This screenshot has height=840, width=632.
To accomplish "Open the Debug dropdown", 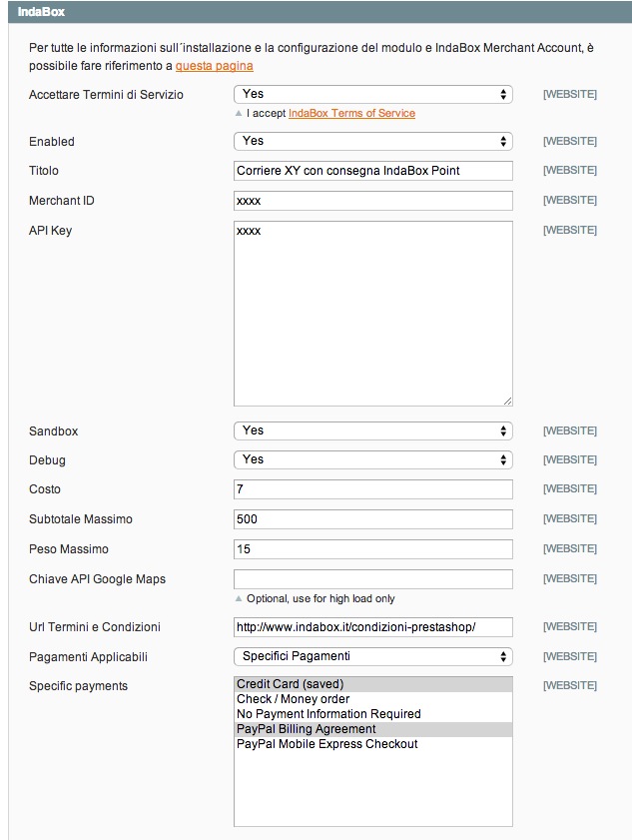I will pos(372,459).
